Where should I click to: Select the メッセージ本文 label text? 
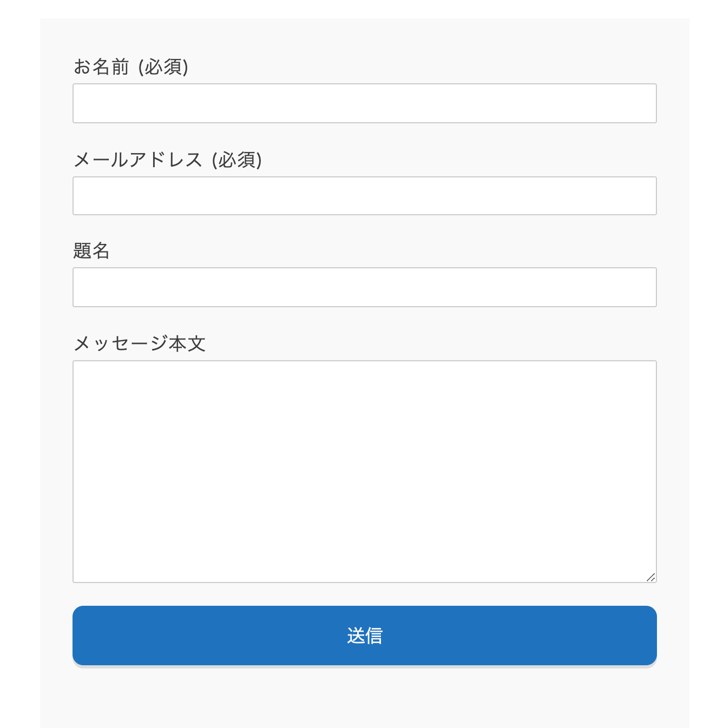pos(141,343)
